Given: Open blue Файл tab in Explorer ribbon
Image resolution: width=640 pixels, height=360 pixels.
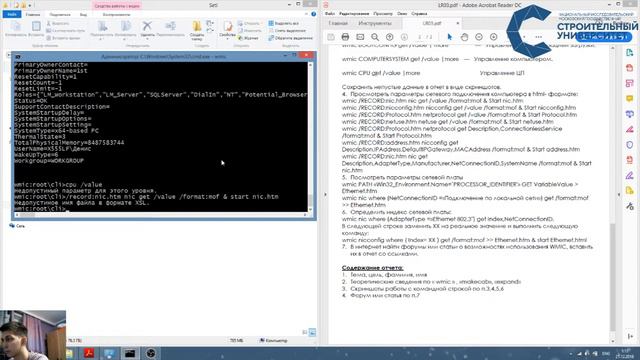Looking at the screenshot, I should point(11,14).
